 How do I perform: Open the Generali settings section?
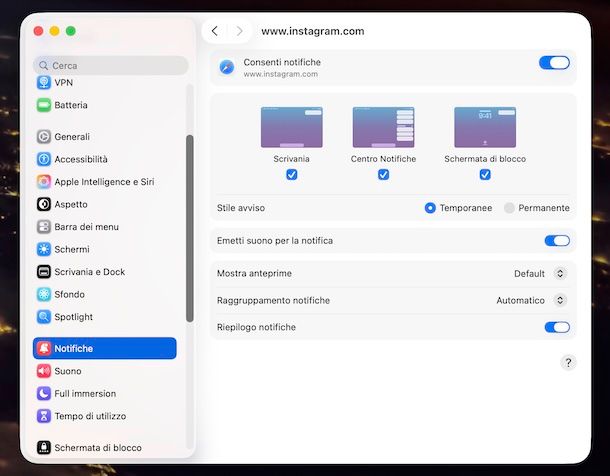pyautogui.click(x=105, y=136)
